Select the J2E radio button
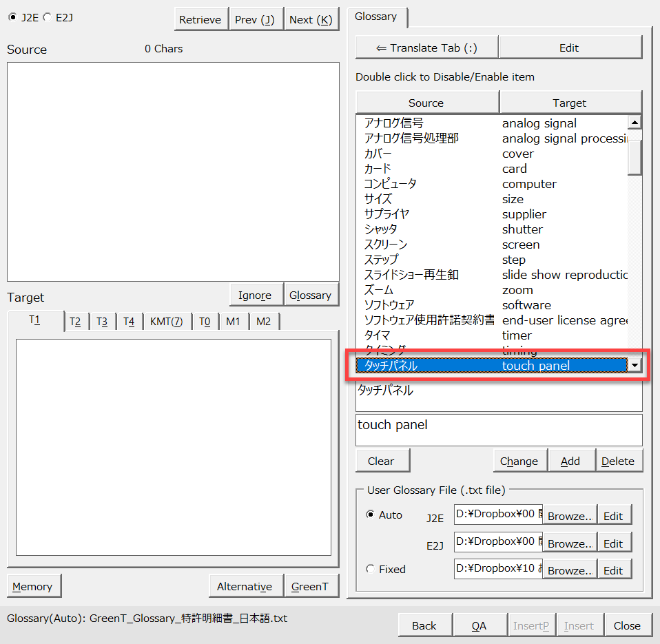660x644 pixels. click(x=12, y=18)
